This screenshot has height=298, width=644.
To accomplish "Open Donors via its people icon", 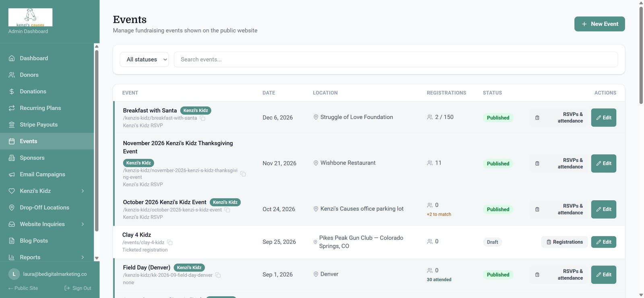I will pos(12,75).
